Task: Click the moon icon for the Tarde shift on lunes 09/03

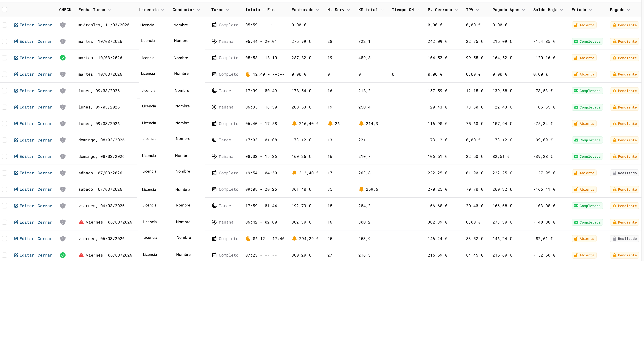Action: [214, 91]
